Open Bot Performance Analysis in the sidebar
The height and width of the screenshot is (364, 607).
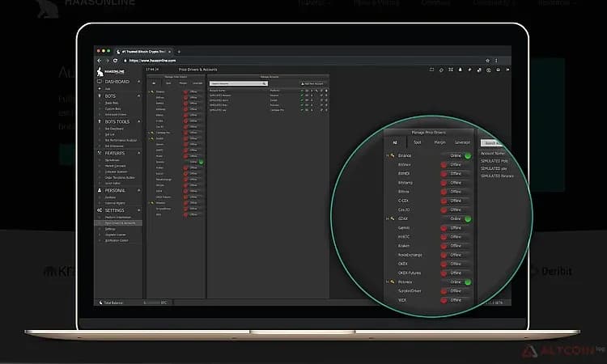(x=121, y=141)
